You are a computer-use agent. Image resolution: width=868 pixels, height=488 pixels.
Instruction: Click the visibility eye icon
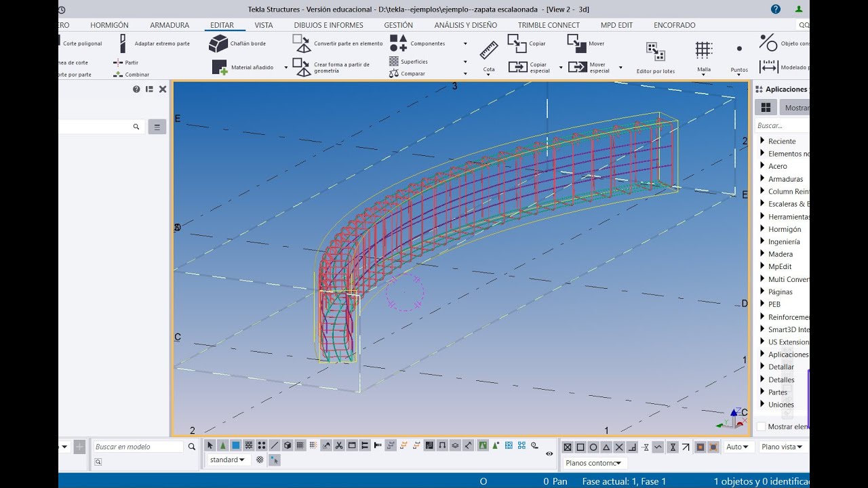[x=549, y=453]
